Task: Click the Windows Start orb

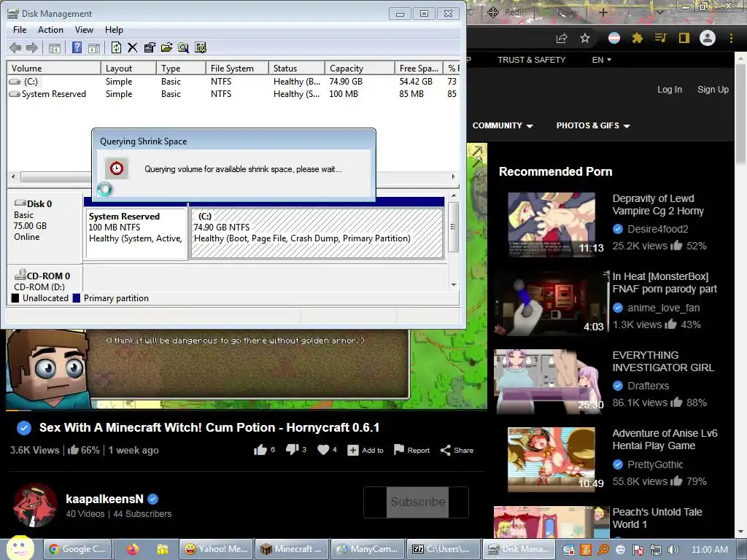Action: 20,548
